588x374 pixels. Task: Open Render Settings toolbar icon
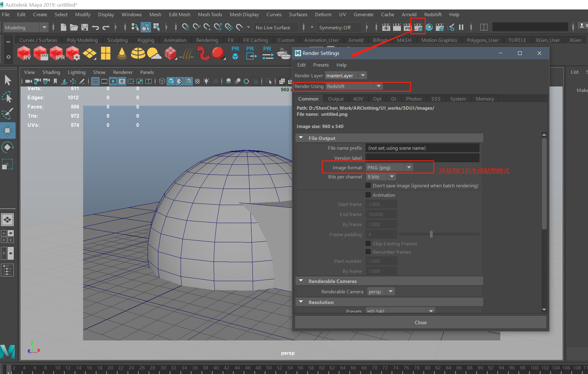[x=418, y=27]
